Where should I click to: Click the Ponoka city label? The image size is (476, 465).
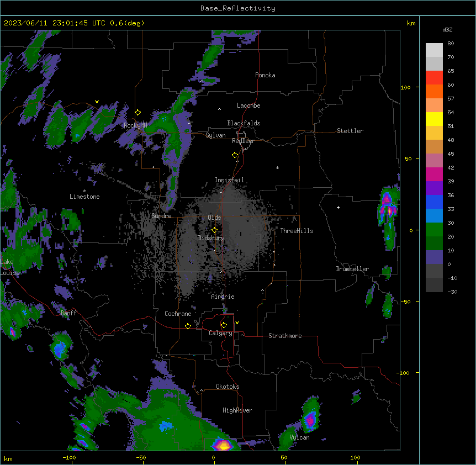(265, 75)
